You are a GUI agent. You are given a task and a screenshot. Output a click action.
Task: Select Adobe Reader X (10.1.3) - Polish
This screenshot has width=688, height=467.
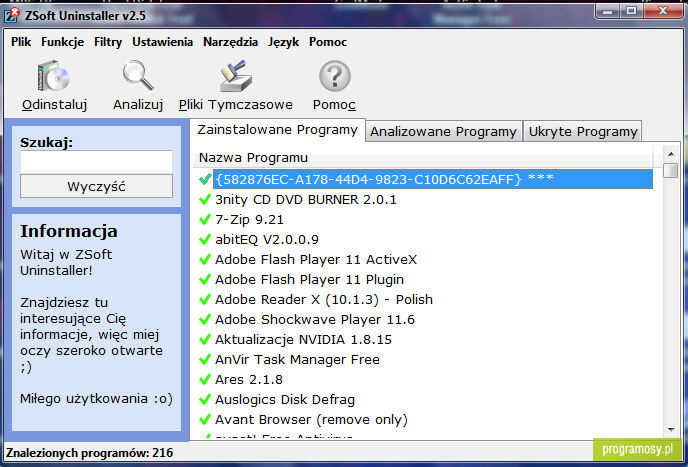point(324,299)
